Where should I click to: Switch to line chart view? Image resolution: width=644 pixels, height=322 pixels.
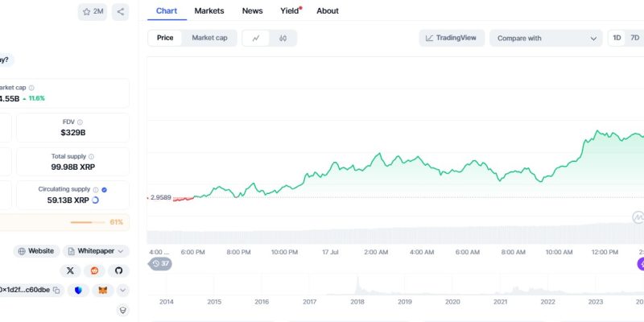click(x=256, y=38)
